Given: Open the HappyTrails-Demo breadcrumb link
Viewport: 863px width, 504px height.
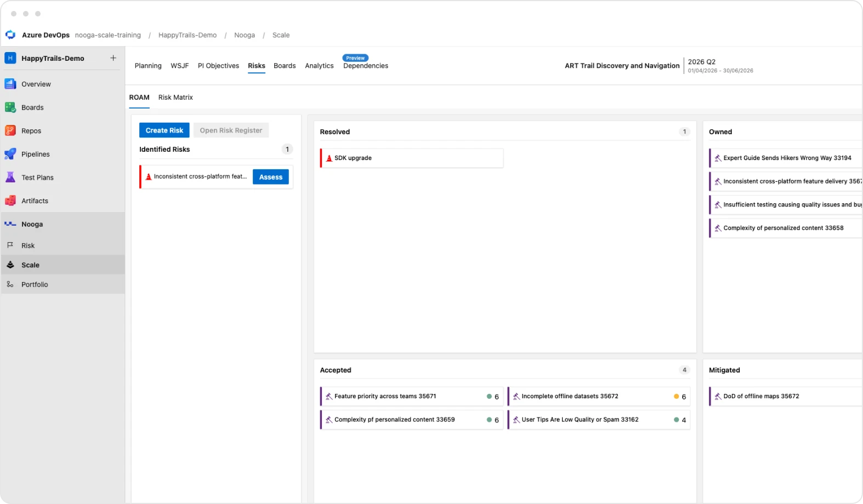Looking at the screenshot, I should [x=188, y=35].
